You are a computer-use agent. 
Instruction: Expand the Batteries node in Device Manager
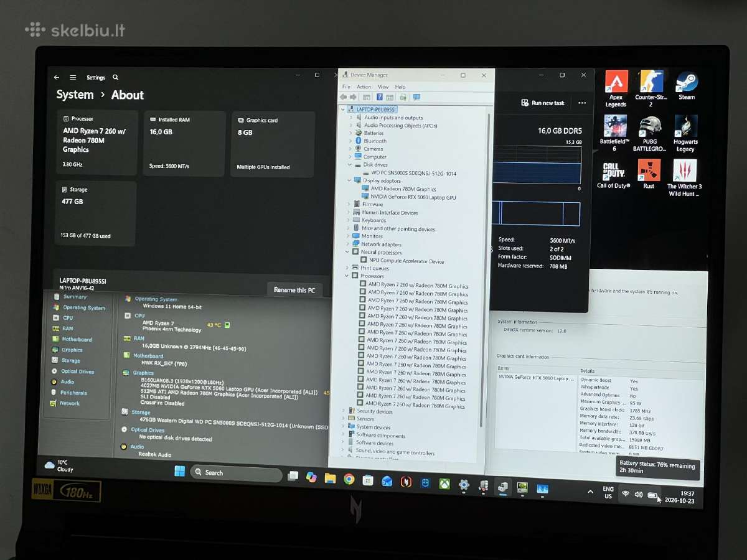350,133
